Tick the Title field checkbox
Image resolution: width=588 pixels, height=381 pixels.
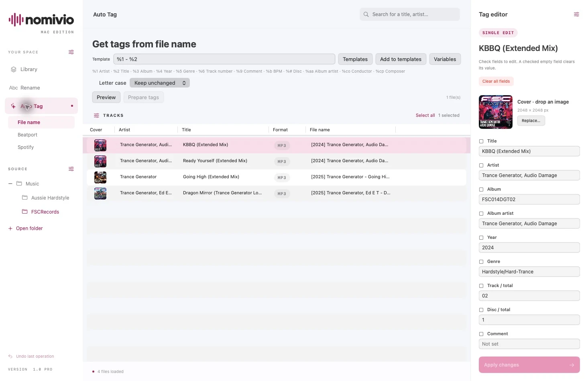pyautogui.click(x=481, y=141)
